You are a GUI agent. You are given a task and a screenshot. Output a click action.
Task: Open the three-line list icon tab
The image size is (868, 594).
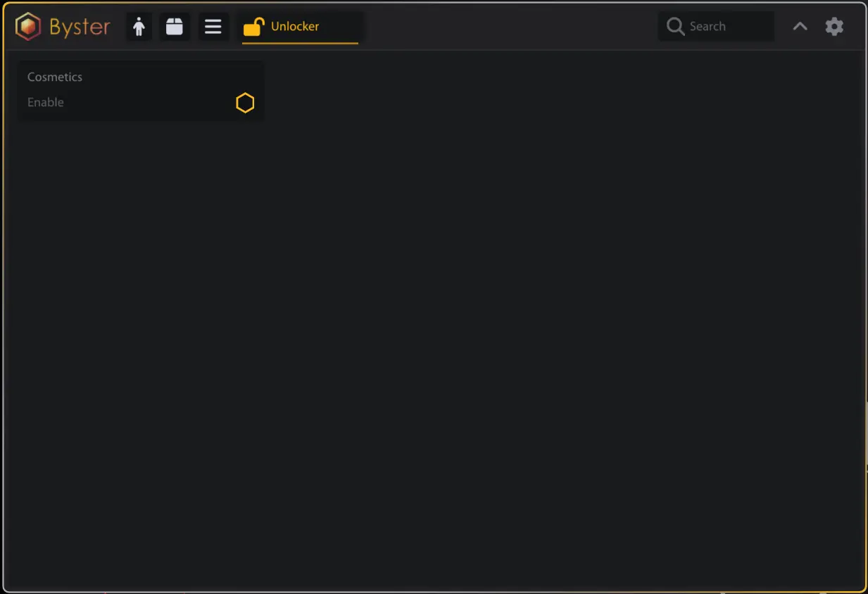click(213, 27)
